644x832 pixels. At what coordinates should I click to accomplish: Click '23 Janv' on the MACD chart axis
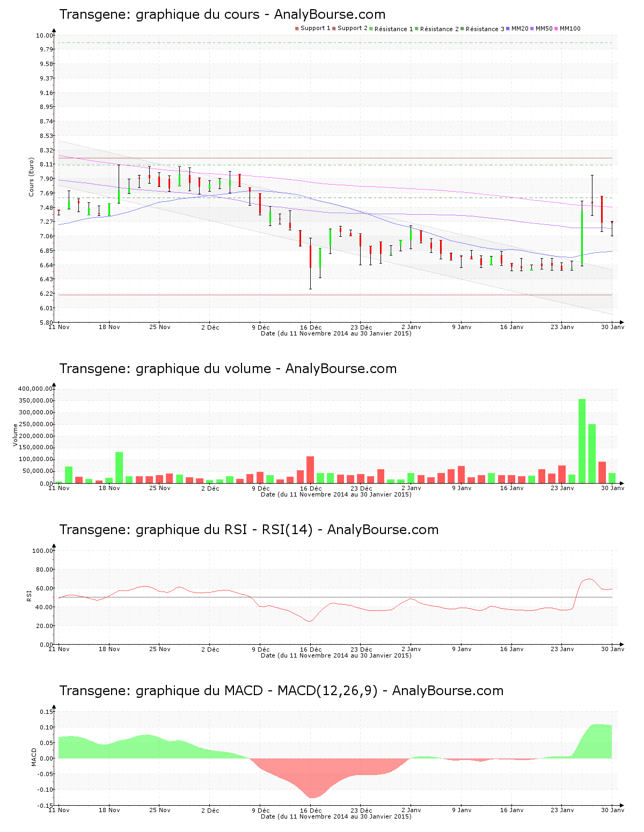point(562,811)
